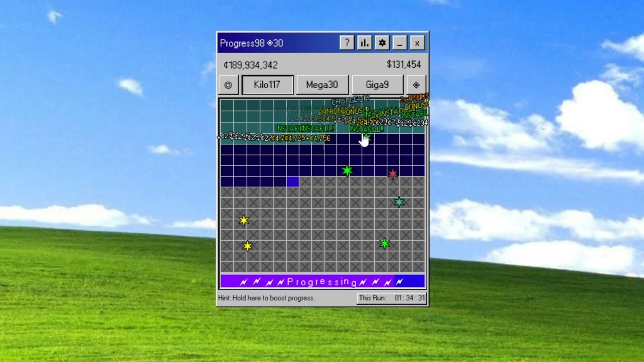The image size is (644, 362).
Task: Click the hint text in the status bar
Action: [x=266, y=298]
